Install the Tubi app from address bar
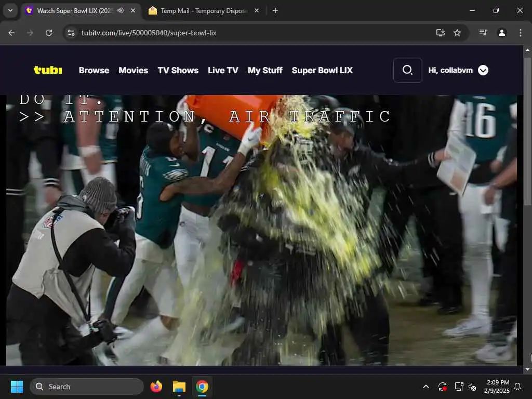This screenshot has width=532, height=399. (441, 33)
